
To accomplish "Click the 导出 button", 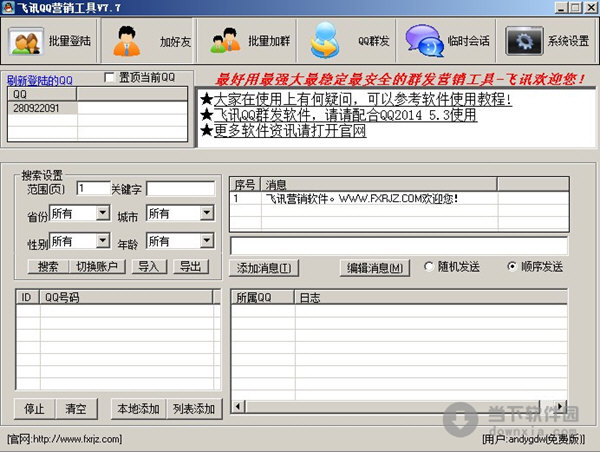I will (191, 266).
